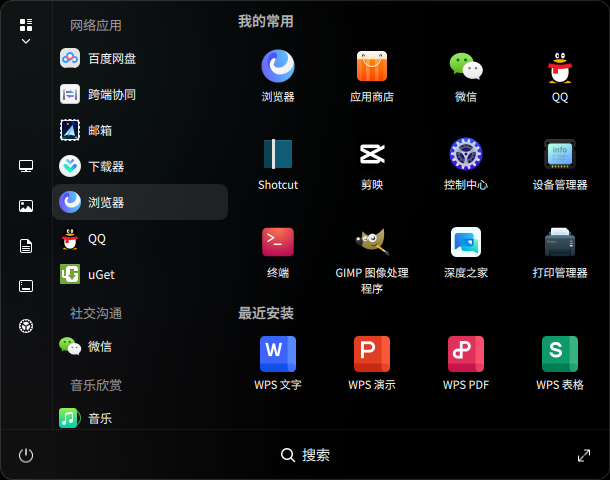The height and width of the screenshot is (480, 610).
Task: Open 跨端协同 from the list
Action: [x=140, y=94]
